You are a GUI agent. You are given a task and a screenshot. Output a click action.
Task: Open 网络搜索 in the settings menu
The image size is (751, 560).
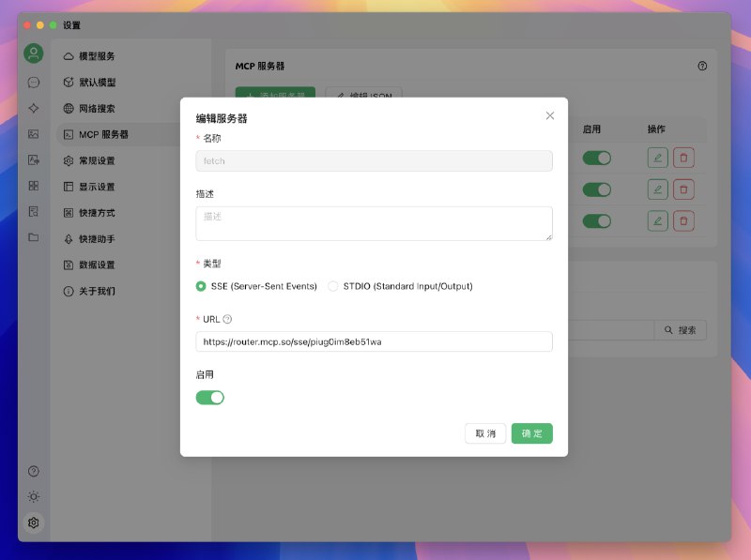(132, 109)
